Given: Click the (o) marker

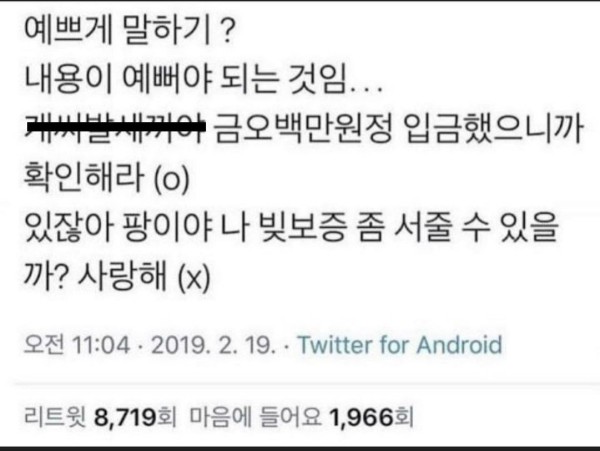Looking at the screenshot, I should 171,179.
